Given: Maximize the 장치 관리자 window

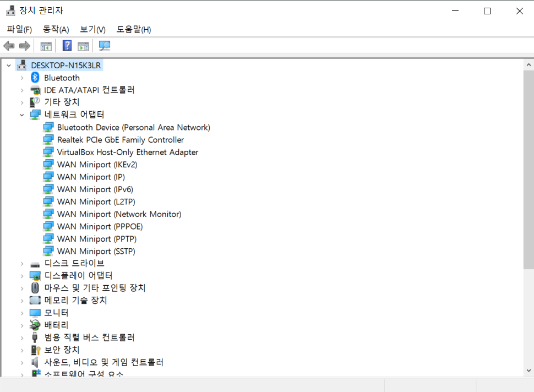Looking at the screenshot, I should pos(487,11).
